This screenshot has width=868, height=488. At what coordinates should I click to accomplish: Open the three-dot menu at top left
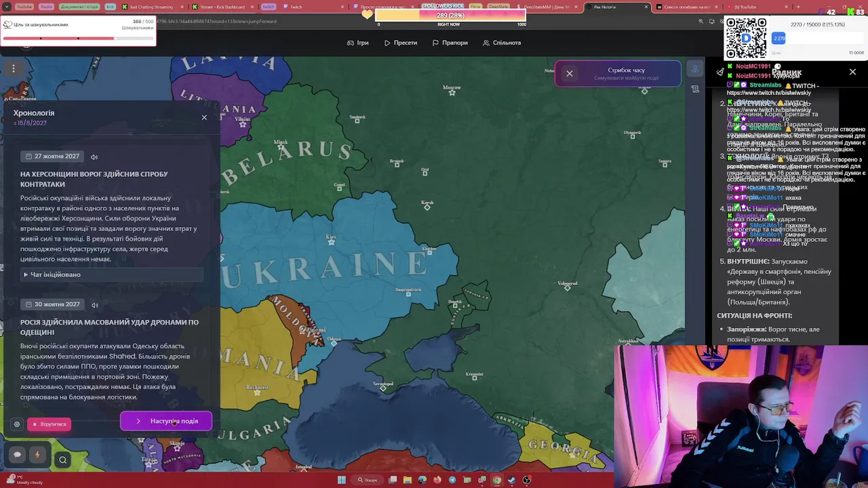[x=13, y=68]
